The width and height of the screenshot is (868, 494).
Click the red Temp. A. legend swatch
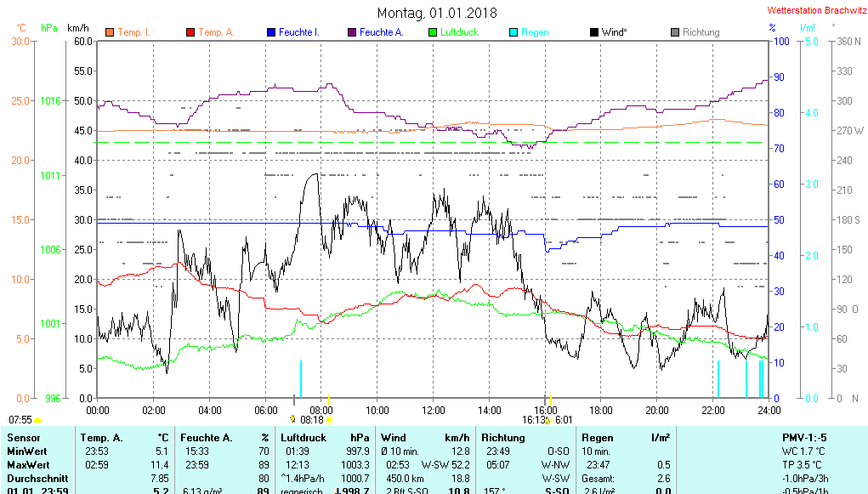(x=190, y=32)
